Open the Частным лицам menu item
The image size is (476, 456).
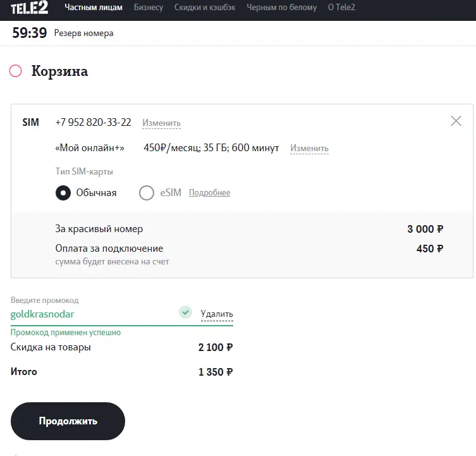(x=94, y=8)
